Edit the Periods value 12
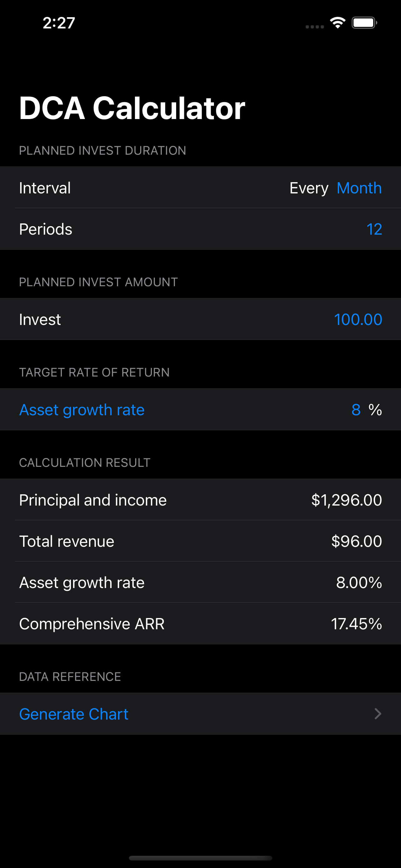 [x=374, y=229]
